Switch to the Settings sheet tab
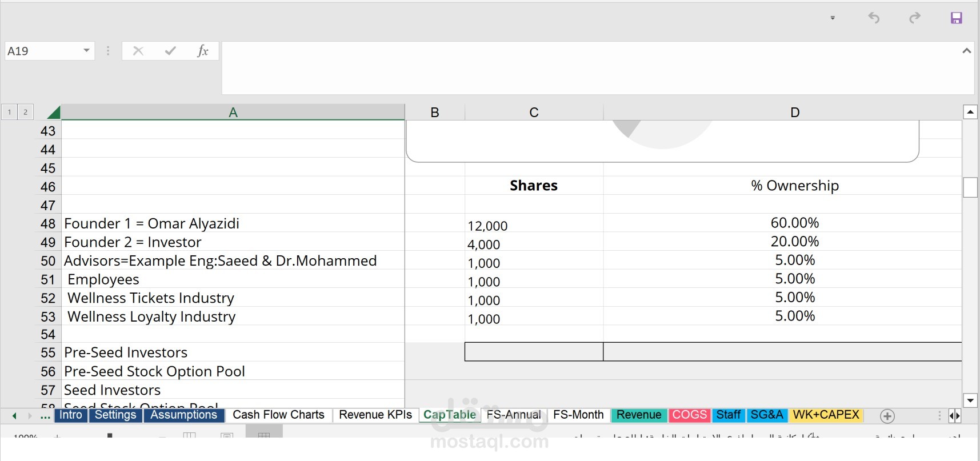 coord(115,415)
